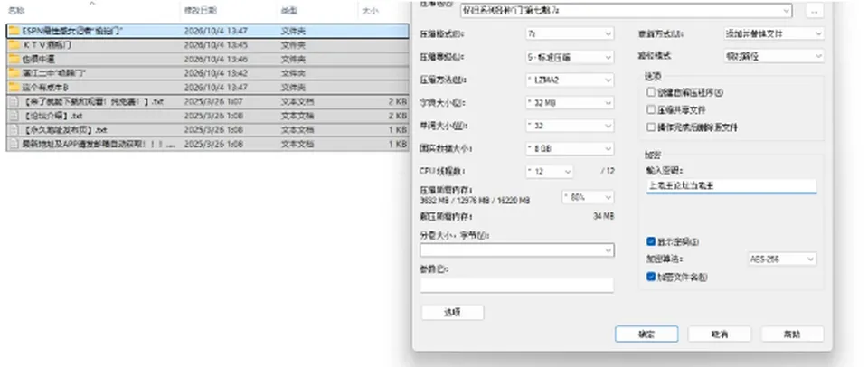Open the split volume size combo box
Image resolution: width=868 pixels, height=367 pixels.
coord(516,250)
